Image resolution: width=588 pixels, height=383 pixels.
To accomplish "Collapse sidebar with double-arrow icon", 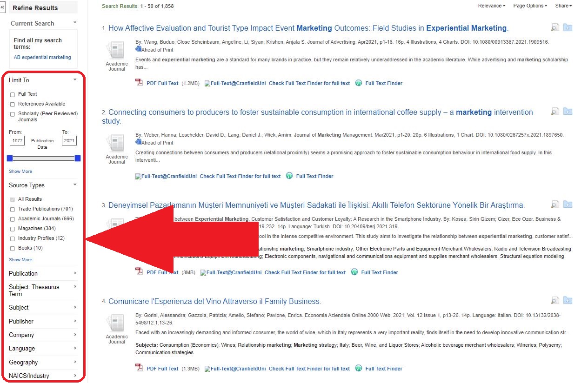I will pyautogui.click(x=2, y=8).
